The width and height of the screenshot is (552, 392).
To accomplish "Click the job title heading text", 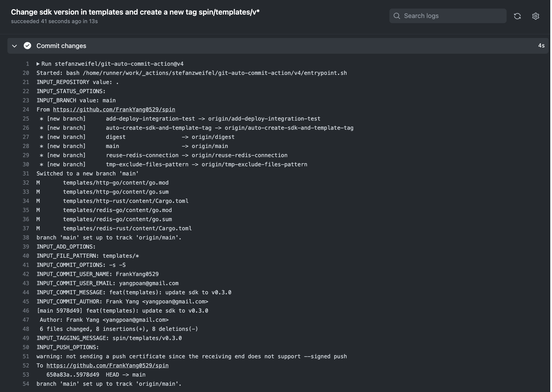I will [135, 12].
